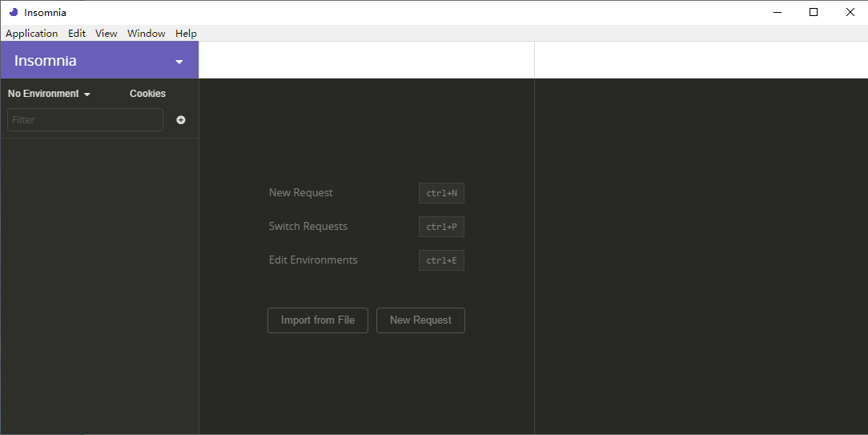
Task: Expand the No Environment dropdown
Action: [x=49, y=94]
